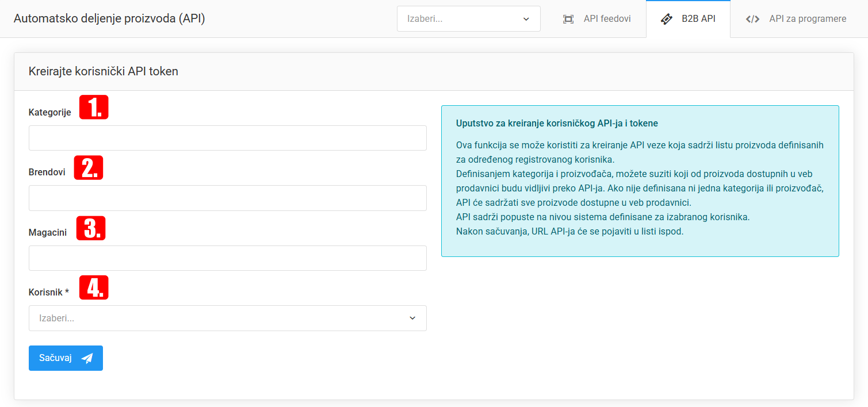Switch to the B2B API tab
Screen dimensions: 868x407
point(688,19)
